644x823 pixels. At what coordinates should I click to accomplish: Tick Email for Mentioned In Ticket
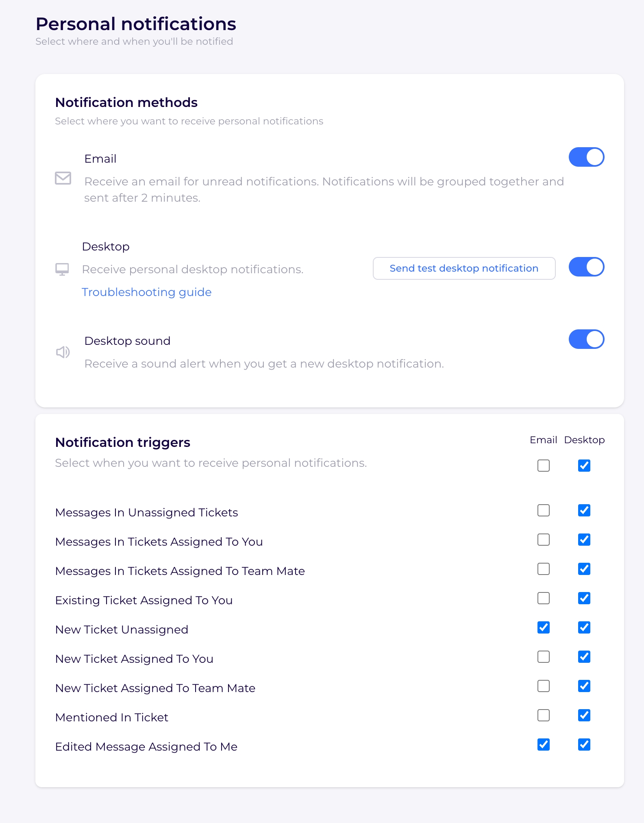pos(543,715)
